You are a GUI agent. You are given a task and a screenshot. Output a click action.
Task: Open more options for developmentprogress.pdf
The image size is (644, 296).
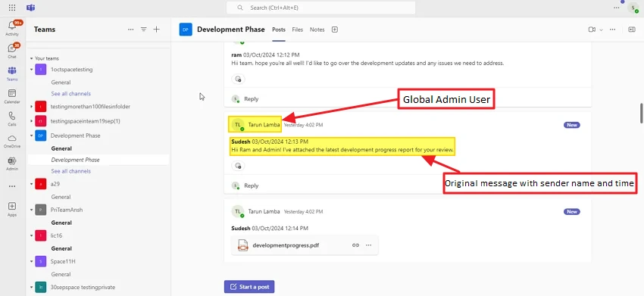coord(368,245)
